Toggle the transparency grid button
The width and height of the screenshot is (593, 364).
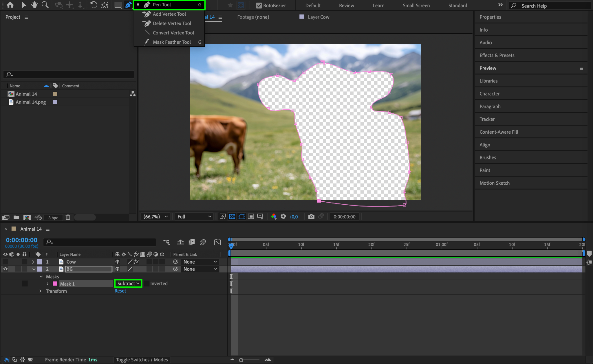[x=232, y=217]
